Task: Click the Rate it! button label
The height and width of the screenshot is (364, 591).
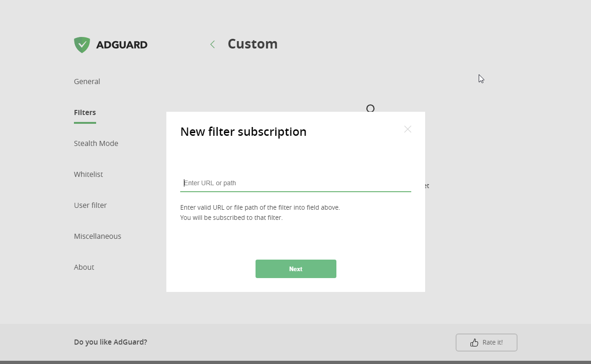Action: (492, 342)
